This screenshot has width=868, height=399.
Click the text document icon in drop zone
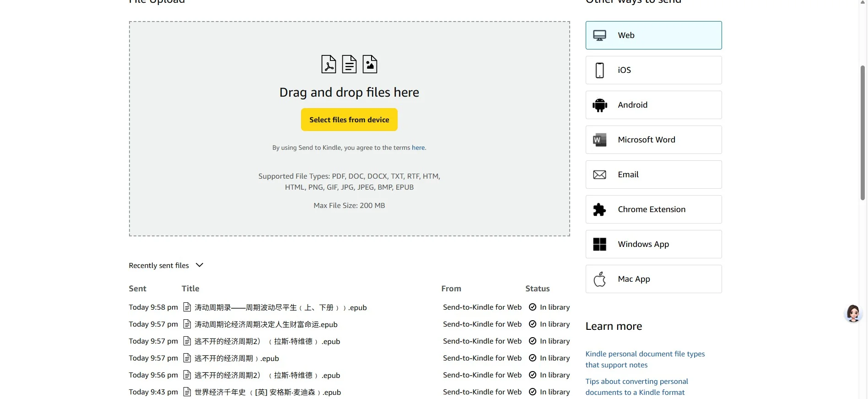tap(349, 64)
